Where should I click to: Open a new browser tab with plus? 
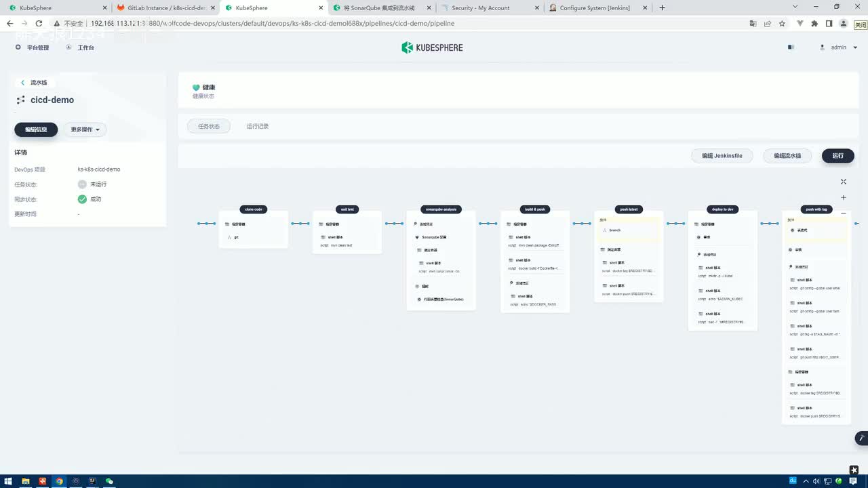point(663,7)
